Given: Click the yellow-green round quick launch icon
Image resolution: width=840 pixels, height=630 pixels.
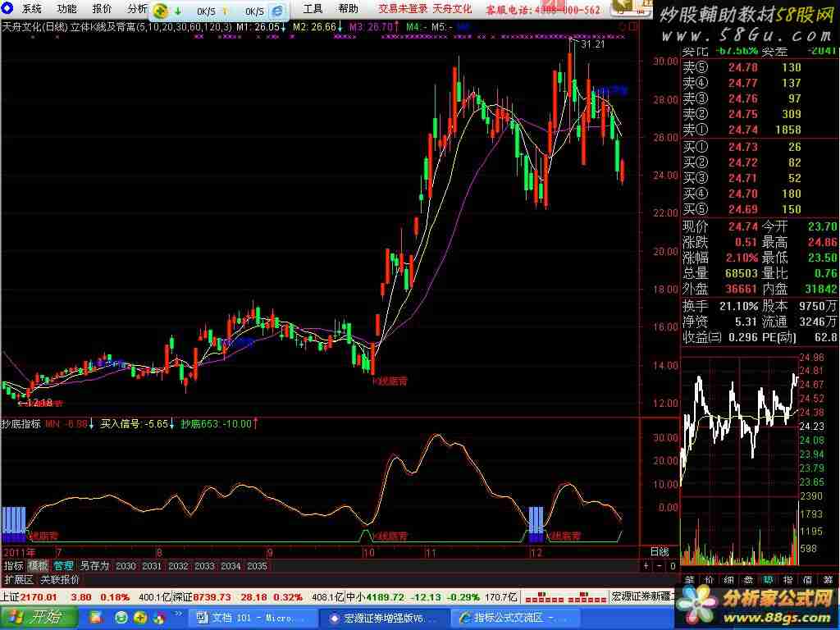Looking at the screenshot, I should click(x=140, y=619).
